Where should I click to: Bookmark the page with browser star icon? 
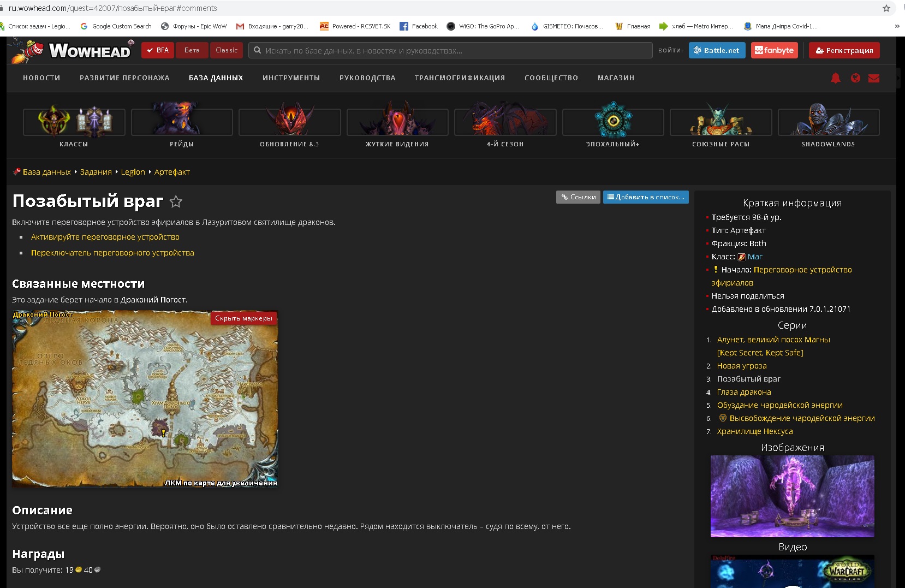pyautogui.click(x=886, y=8)
